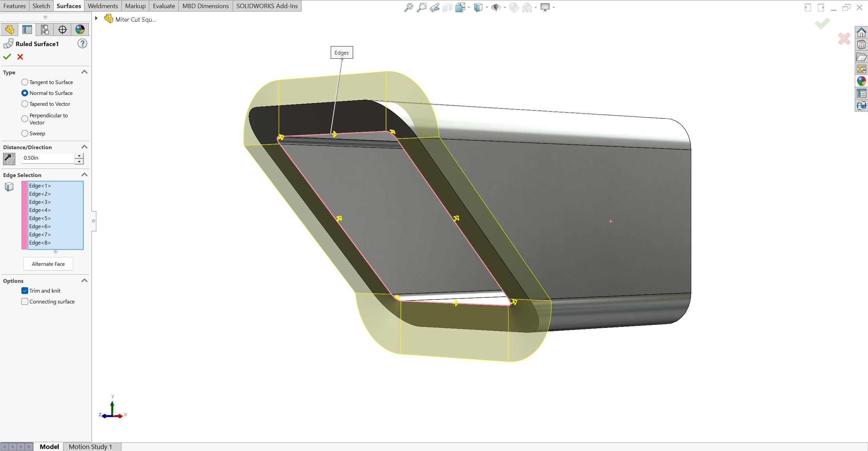Open the DisplayManager color sphere tab
Viewport: 868px width, 451px height.
pos(80,29)
